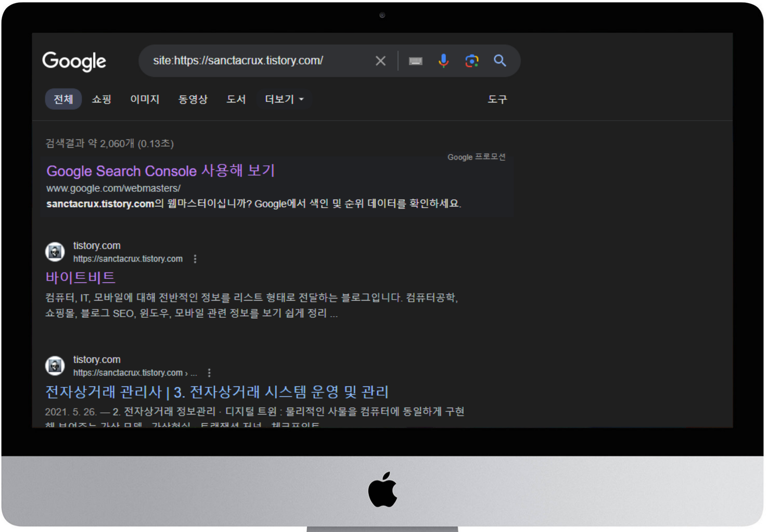Click the https://sanctacrux.tistory.com URL of first result
Image resolution: width=768 pixels, height=532 pixels.
(128, 259)
